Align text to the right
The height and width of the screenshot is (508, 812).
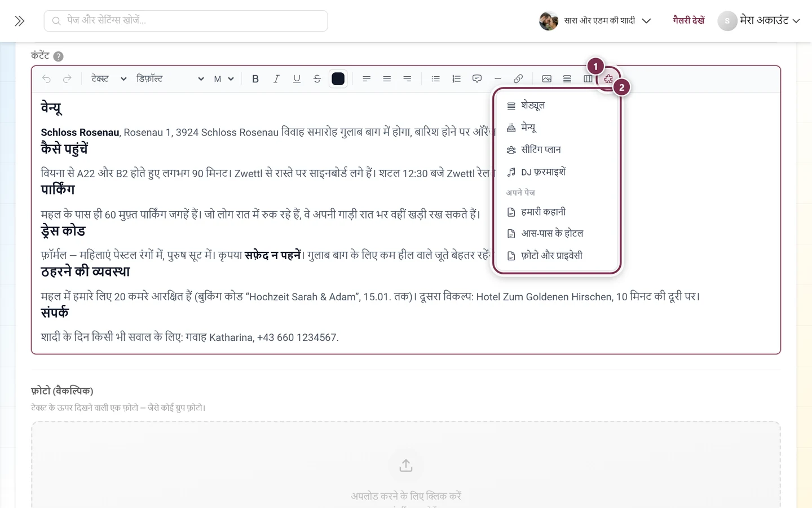click(x=407, y=79)
